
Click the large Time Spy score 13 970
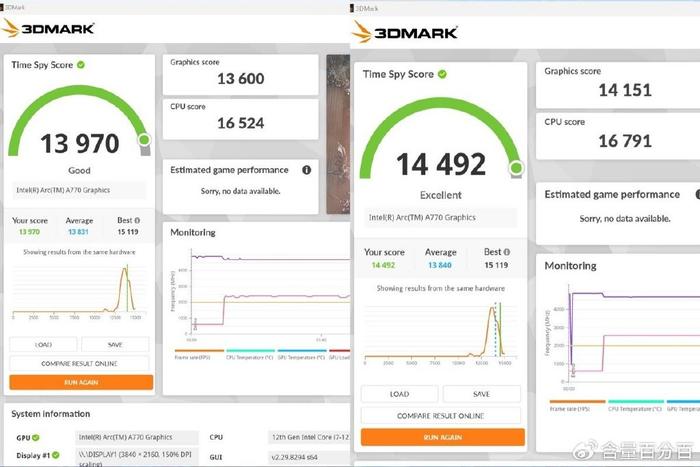coord(80,143)
